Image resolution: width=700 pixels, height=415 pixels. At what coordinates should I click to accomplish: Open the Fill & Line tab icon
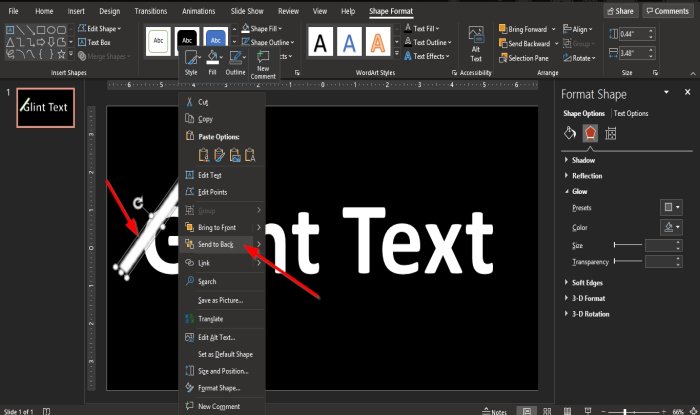click(x=570, y=133)
